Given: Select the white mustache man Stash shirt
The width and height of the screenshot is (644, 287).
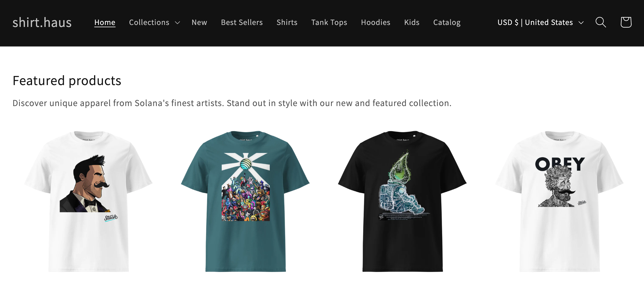Looking at the screenshot, I should click(88, 201).
